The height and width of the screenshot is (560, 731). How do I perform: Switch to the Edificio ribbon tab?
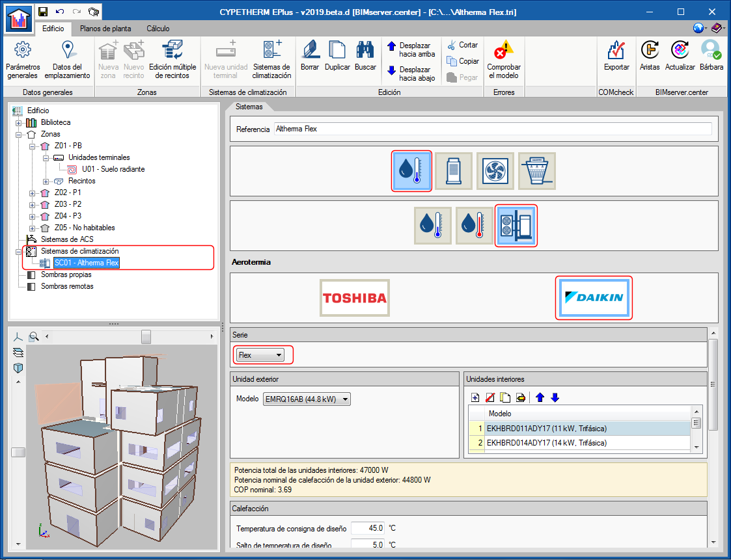[53, 29]
